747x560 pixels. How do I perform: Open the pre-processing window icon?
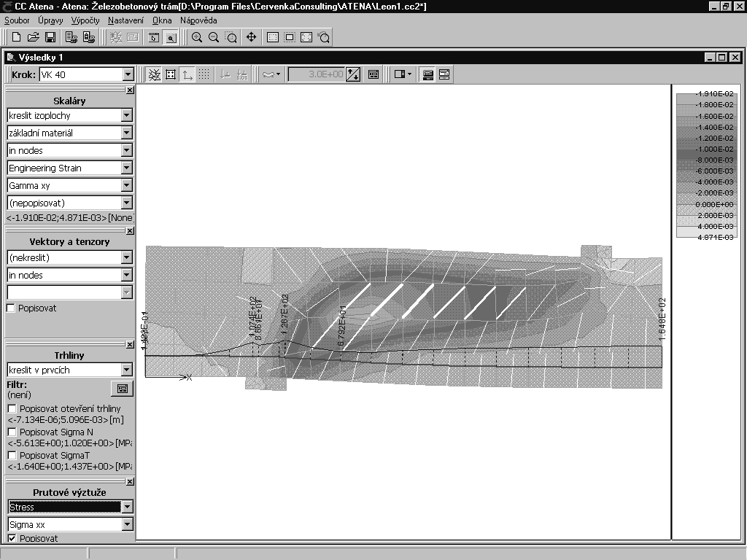coord(154,37)
